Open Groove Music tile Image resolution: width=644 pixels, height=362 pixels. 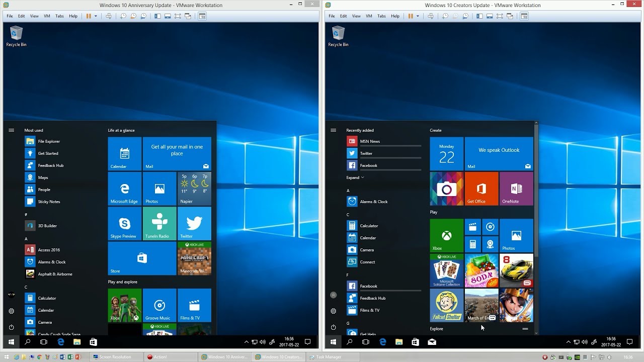pos(159,305)
